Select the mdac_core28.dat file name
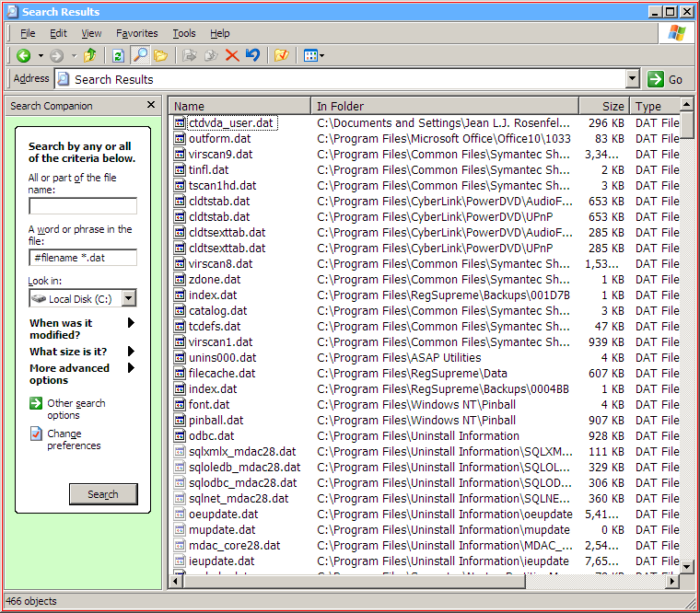Screen dimensions: 700x613 (234, 545)
